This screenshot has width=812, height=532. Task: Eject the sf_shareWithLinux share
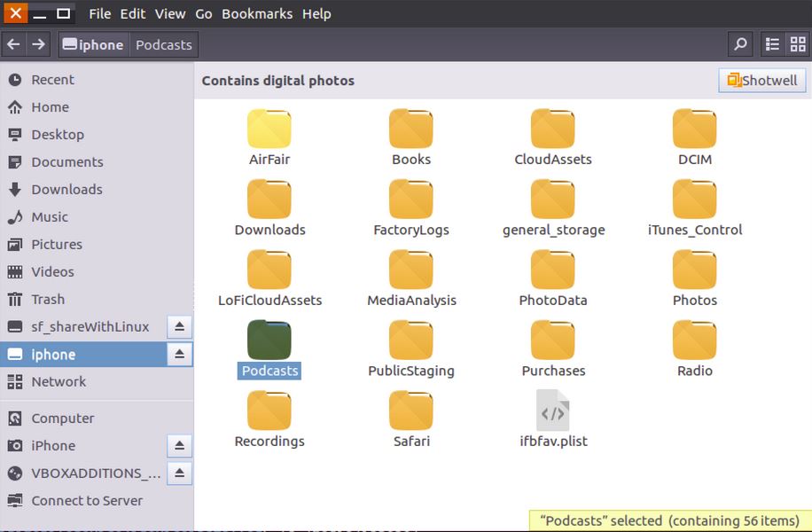coord(179,326)
